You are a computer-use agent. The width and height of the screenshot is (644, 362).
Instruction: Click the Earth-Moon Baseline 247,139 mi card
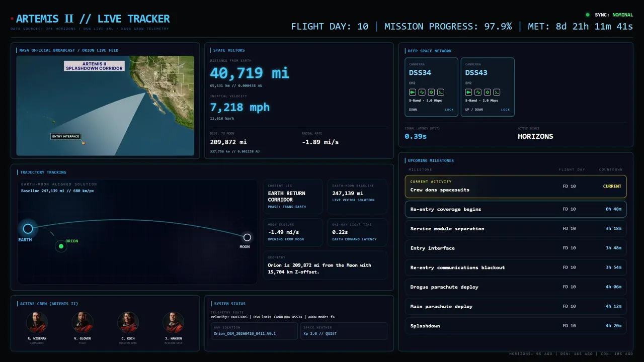[357, 197]
